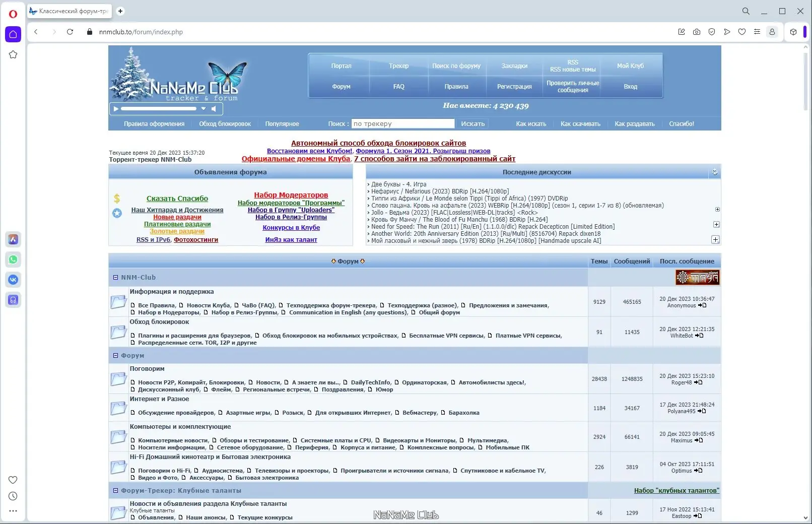812x524 pixels.
Task: Go back to previous page
Action: pyautogui.click(x=36, y=32)
